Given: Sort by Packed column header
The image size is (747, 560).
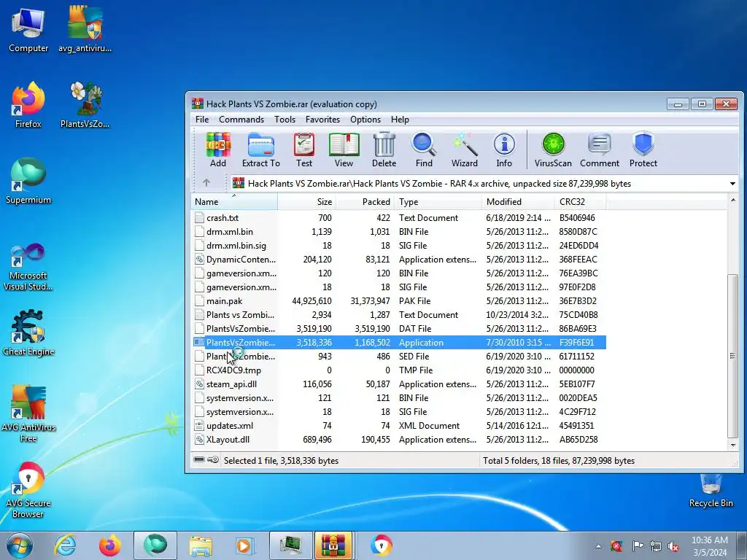Looking at the screenshot, I should (365, 201).
